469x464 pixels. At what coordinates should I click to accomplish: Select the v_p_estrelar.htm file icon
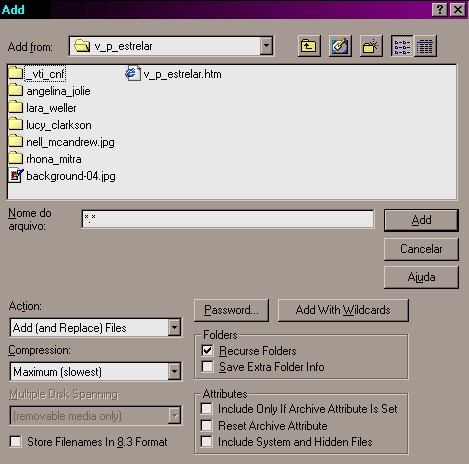pos(133,73)
